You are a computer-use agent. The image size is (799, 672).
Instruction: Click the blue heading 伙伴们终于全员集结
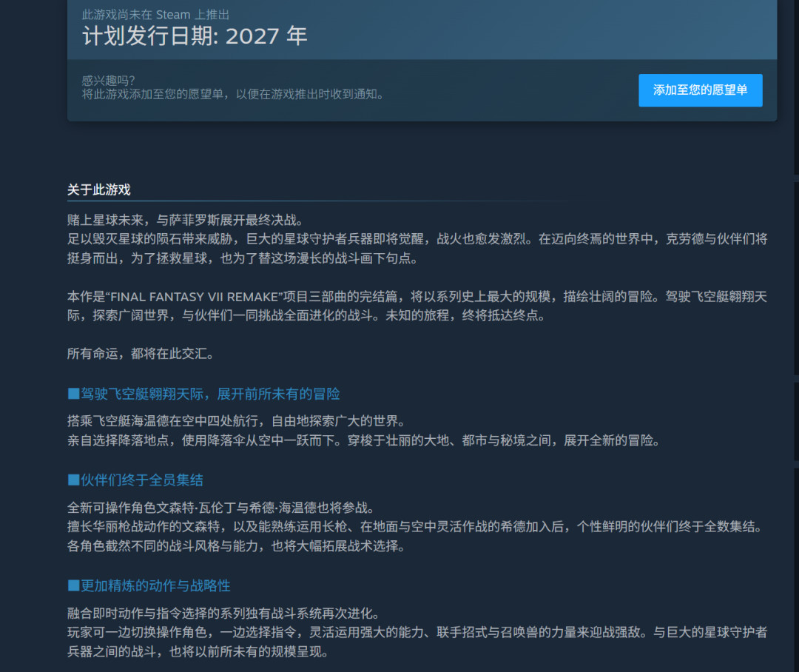135,480
